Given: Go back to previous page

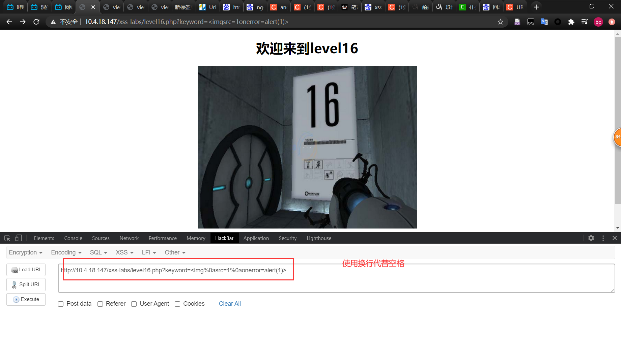Looking at the screenshot, I should pos(9,22).
